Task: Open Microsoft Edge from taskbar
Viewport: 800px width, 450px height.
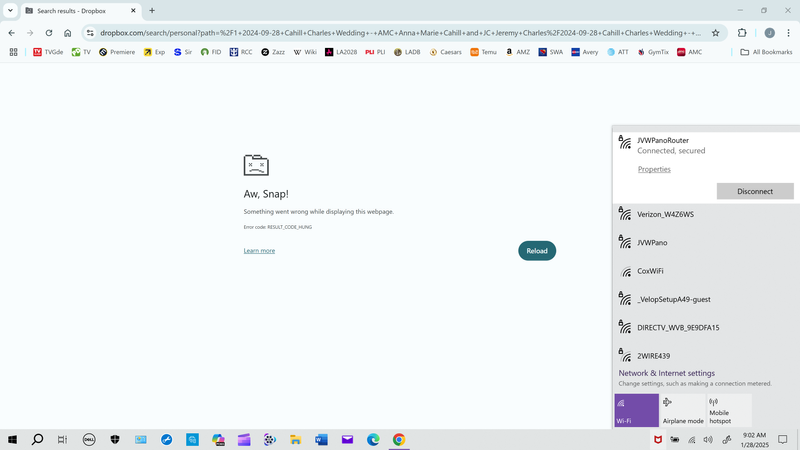Action: point(373,439)
